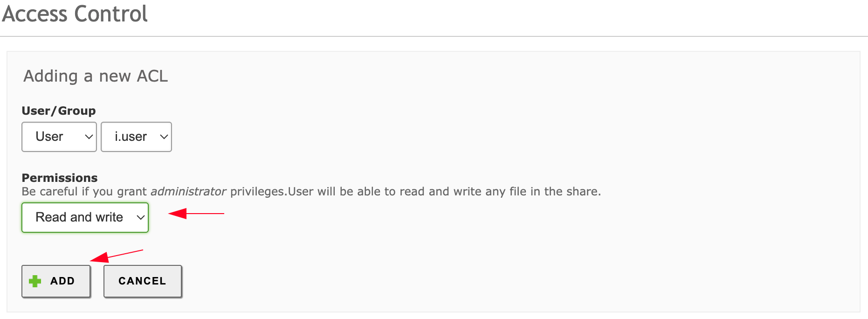Click the Adding a new ACL heading
868x319 pixels.
(x=96, y=76)
